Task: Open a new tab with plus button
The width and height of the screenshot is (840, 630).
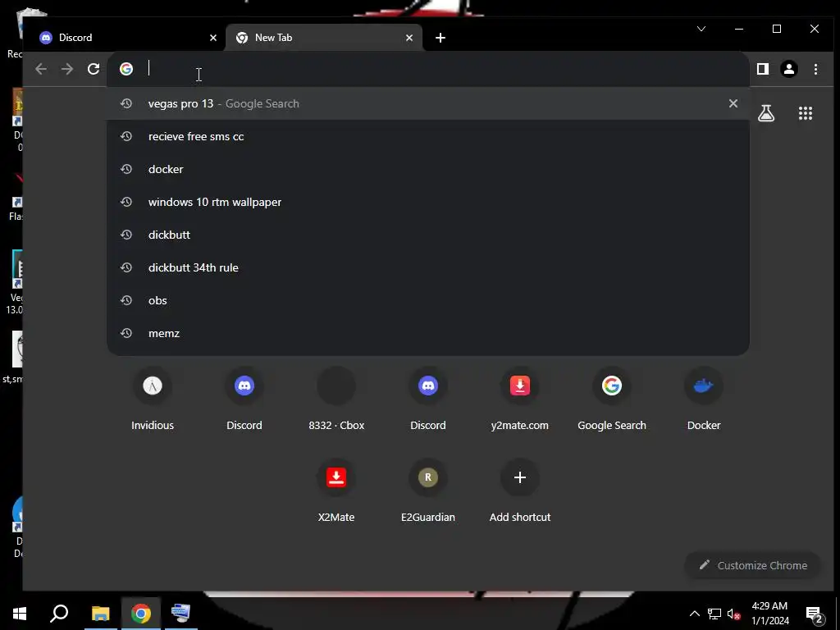Action: pos(441,38)
